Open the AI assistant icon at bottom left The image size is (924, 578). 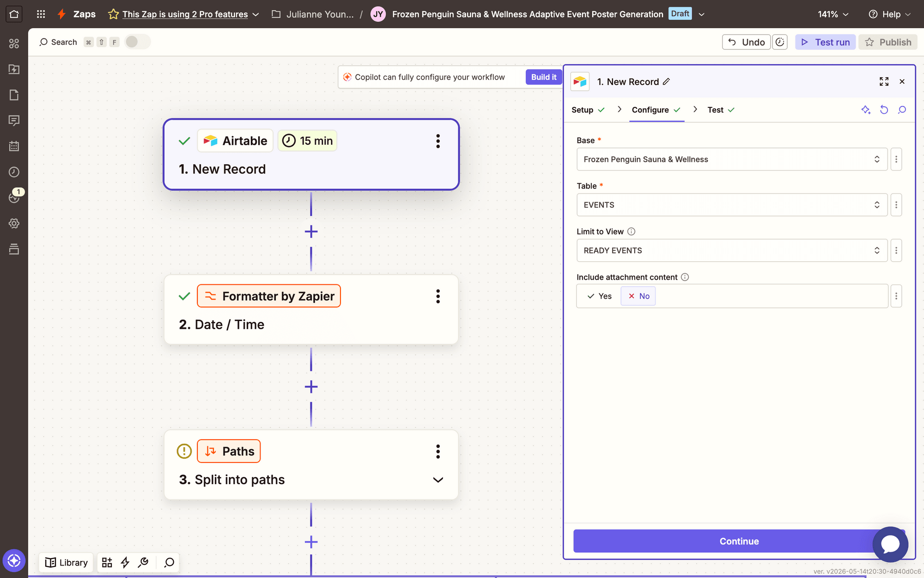14,561
